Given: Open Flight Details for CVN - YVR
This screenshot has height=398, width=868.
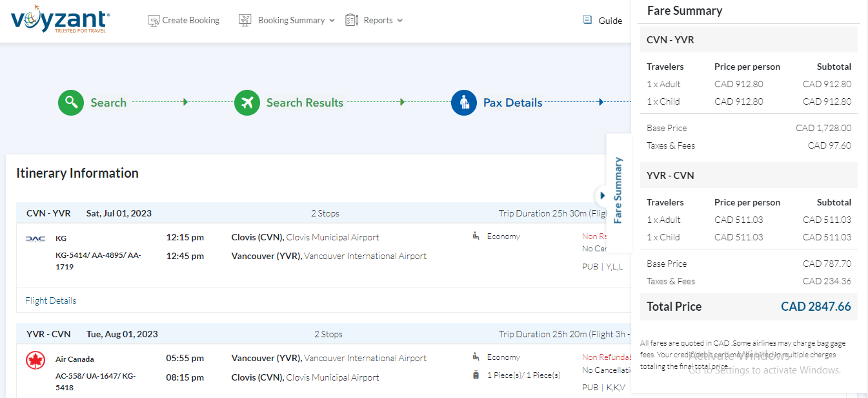Looking at the screenshot, I should pyautogui.click(x=51, y=300).
